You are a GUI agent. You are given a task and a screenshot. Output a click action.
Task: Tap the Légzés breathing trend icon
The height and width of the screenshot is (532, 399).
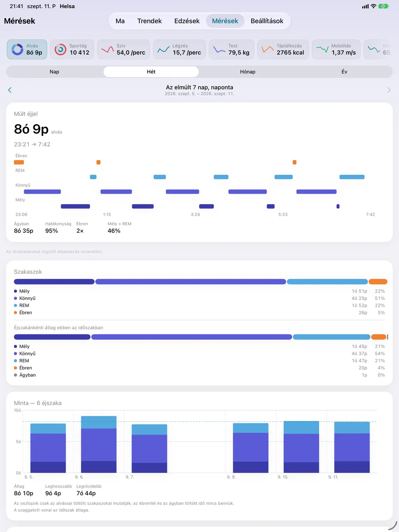tap(163, 49)
